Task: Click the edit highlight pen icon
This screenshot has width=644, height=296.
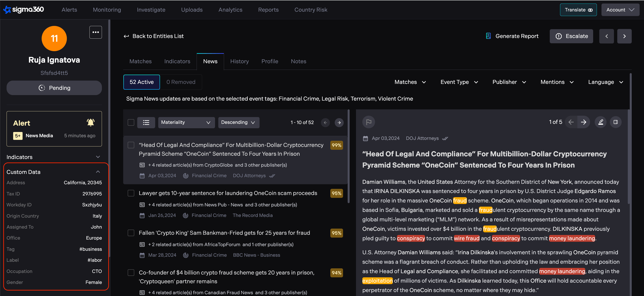Action: [601, 122]
